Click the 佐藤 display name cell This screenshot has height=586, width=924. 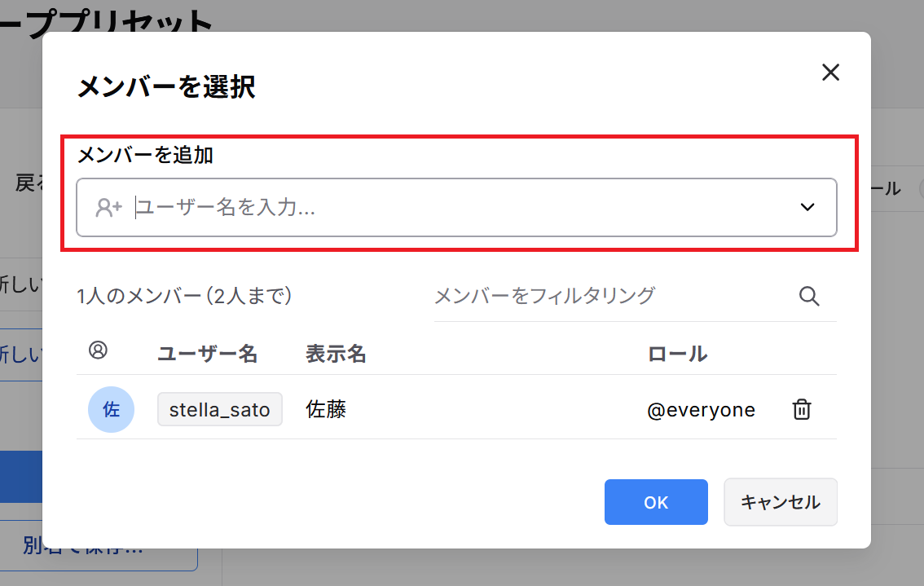pos(326,409)
